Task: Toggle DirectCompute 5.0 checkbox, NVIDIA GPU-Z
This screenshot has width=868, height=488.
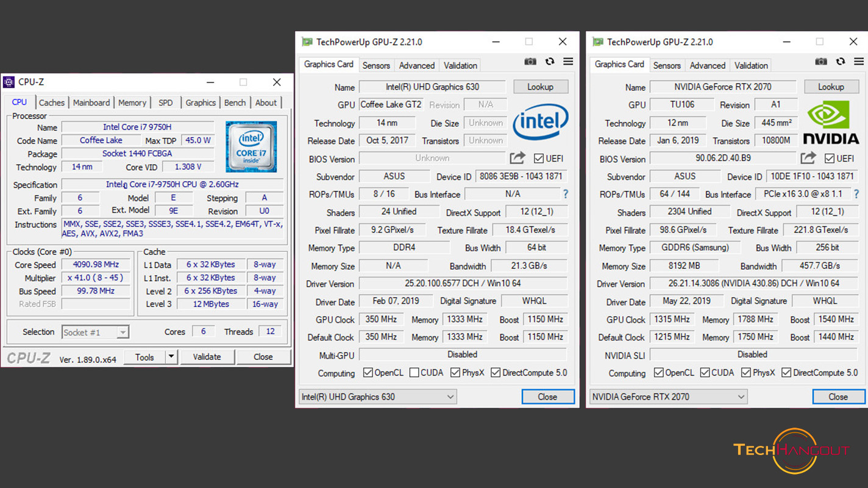Action: tap(786, 372)
